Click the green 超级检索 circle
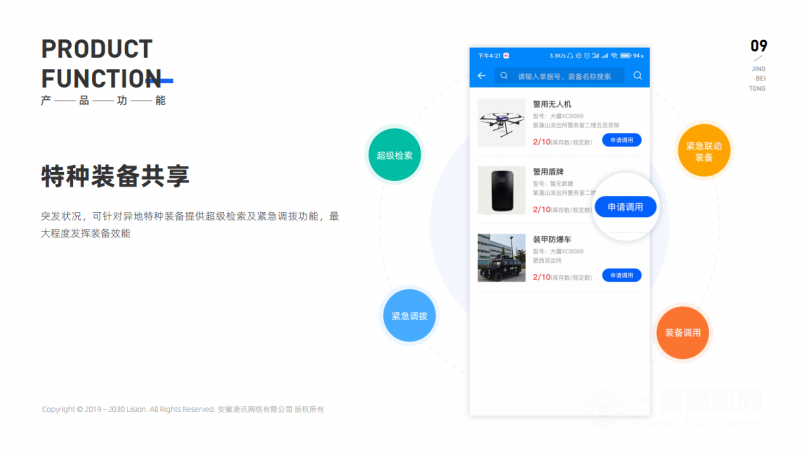The width and height of the screenshot is (804, 450). pos(394,155)
